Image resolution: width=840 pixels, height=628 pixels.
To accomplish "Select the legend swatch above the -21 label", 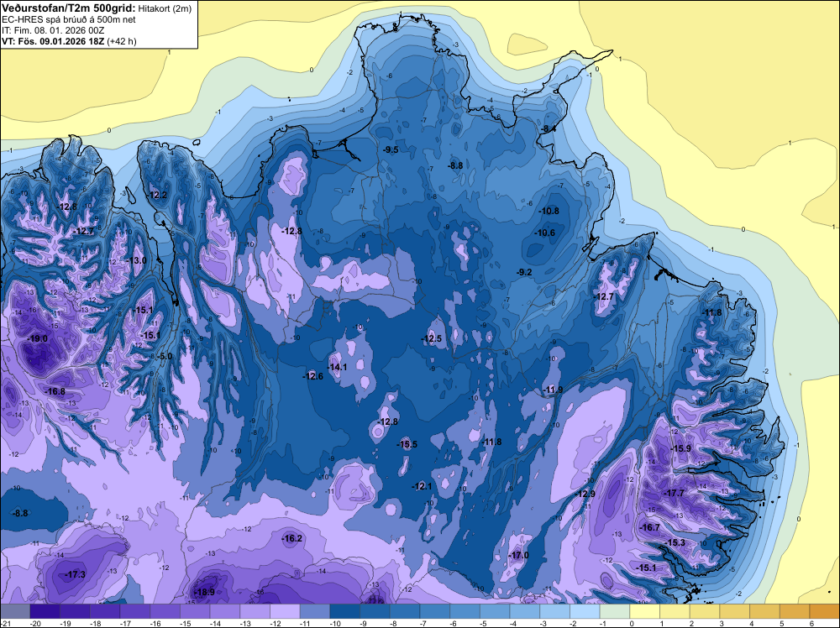I will point(15,611).
